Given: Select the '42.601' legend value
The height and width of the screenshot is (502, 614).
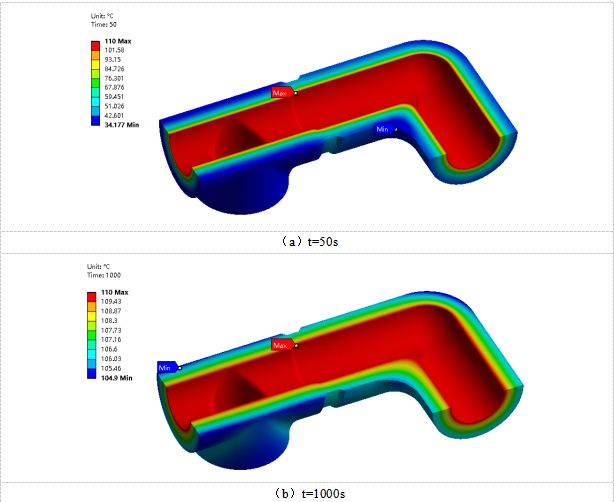Looking at the screenshot, I should coord(114,116).
